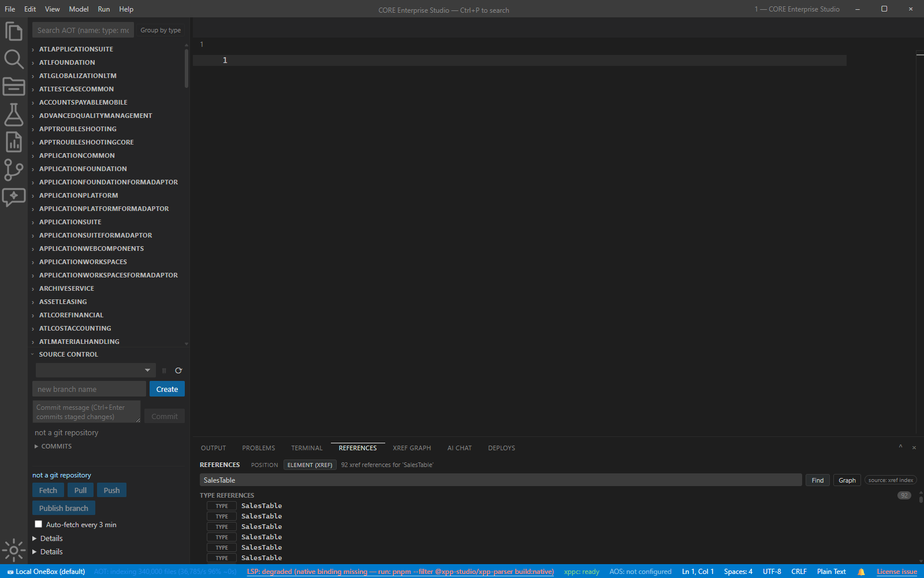Toggle Group by type in AOT
The height and width of the screenshot is (578, 924).
161,30
